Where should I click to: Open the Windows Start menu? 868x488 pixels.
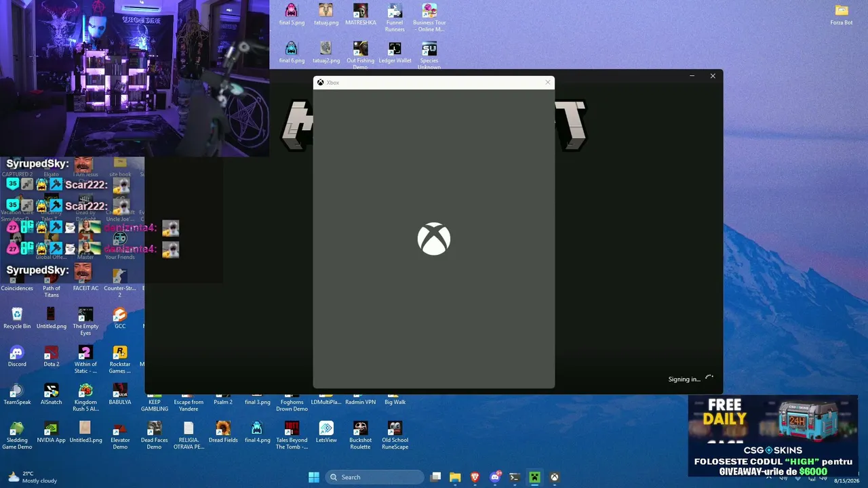click(x=314, y=477)
